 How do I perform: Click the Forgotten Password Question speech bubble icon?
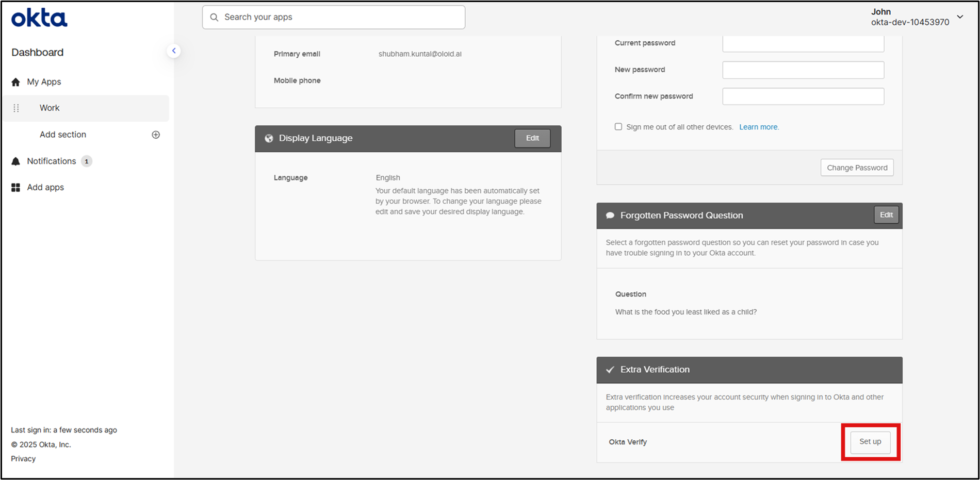coord(610,216)
